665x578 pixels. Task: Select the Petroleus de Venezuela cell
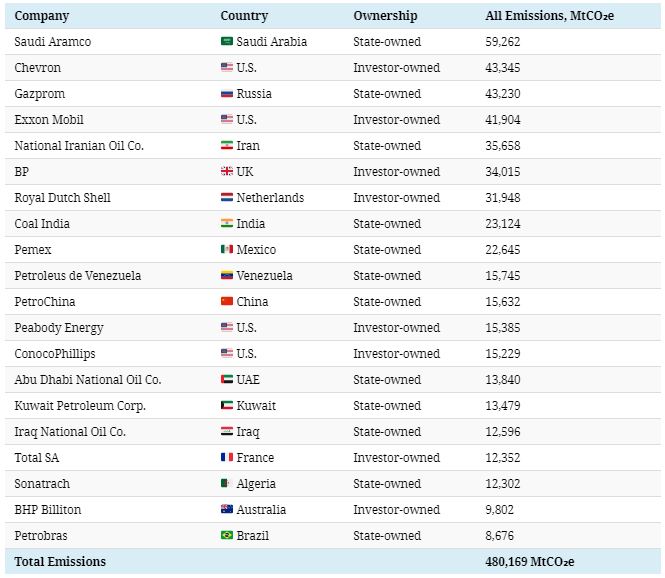78,276
